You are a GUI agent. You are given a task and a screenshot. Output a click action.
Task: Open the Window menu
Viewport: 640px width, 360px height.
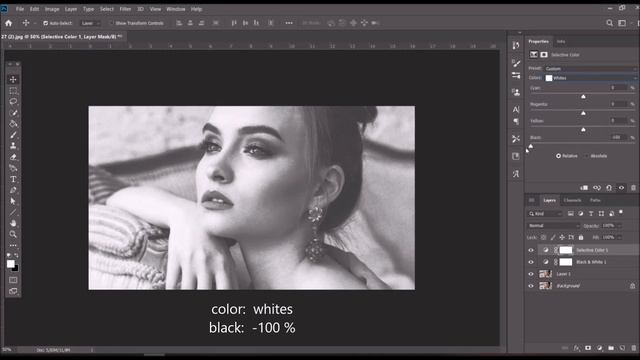tap(176, 9)
